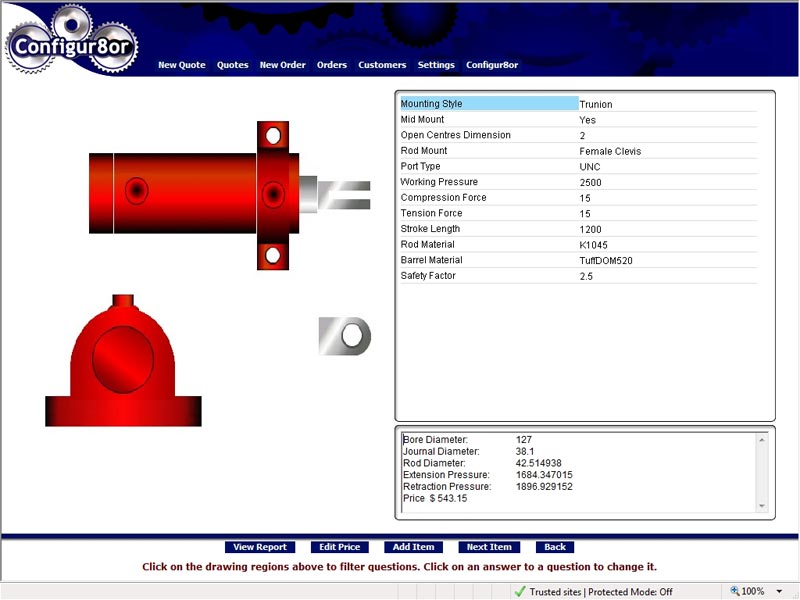This screenshot has height=600, width=800.
Task: Click the 'Rod Mount' question label
Action: point(423,151)
